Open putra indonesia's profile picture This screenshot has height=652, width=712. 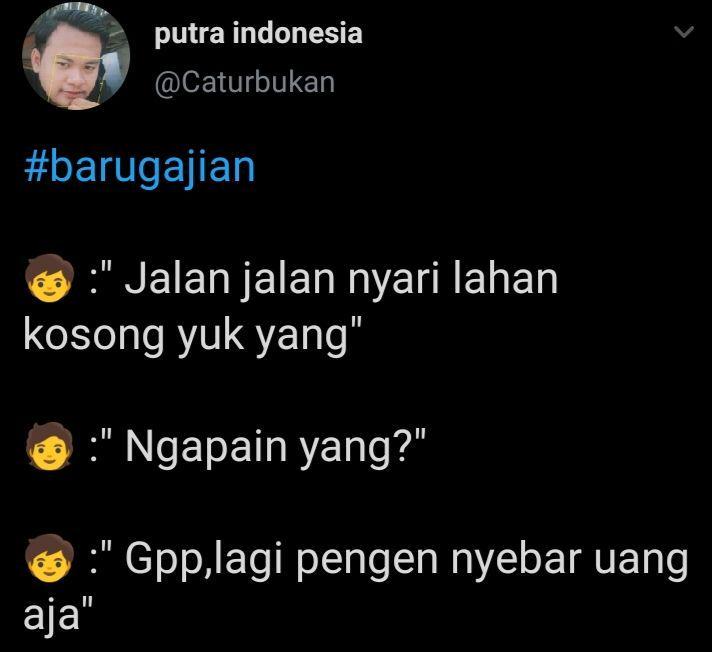coord(76,56)
